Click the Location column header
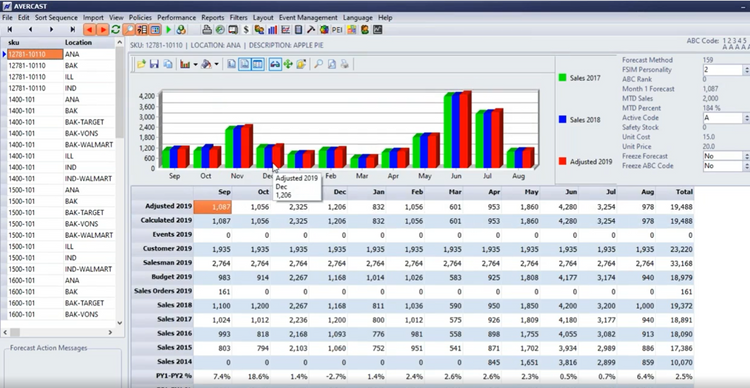Image resolution: width=750 pixels, height=388 pixels. pos(89,43)
